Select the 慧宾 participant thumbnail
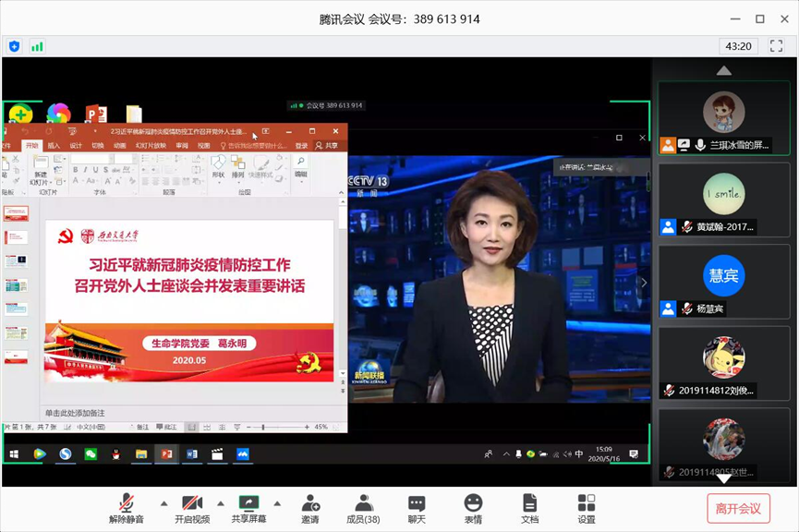This screenshot has width=799, height=532. pyautogui.click(x=723, y=275)
